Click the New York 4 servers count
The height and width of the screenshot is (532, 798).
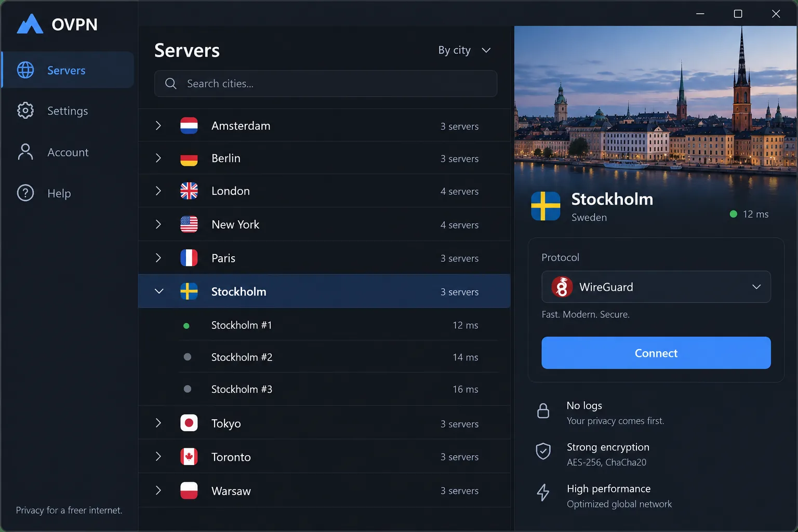pos(459,225)
